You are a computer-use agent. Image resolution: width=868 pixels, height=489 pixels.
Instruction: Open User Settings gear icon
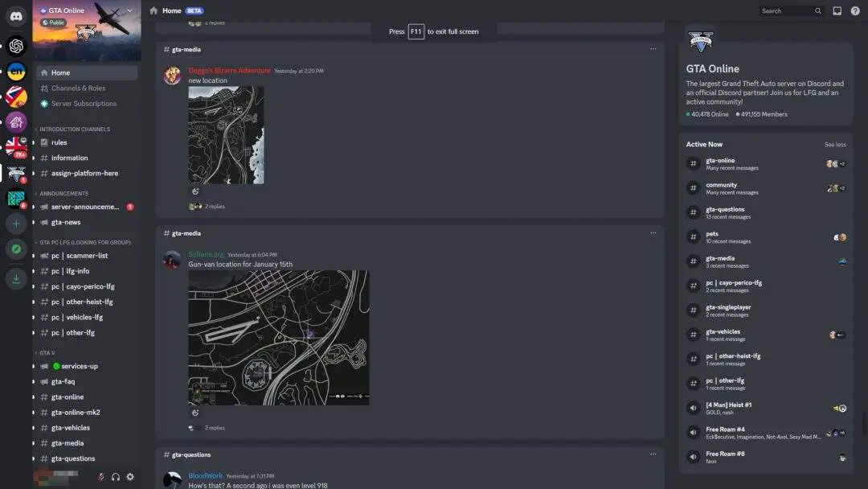(x=130, y=477)
